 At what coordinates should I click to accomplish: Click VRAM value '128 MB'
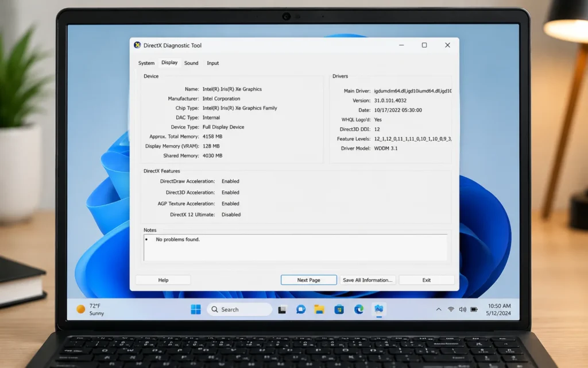[x=211, y=146]
